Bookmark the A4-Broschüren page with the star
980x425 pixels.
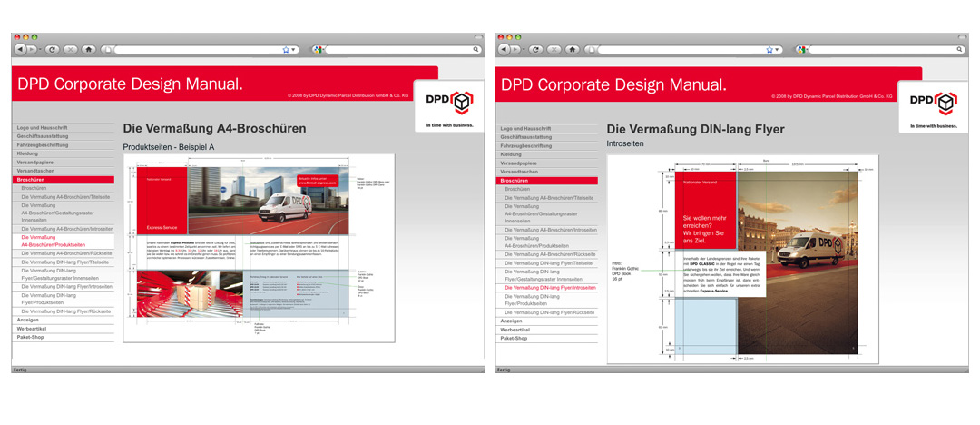pos(286,49)
